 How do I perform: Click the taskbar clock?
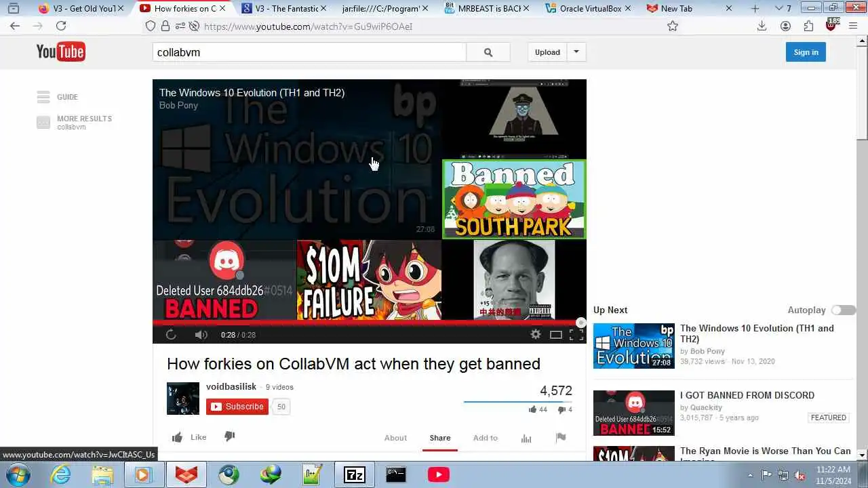click(x=833, y=474)
